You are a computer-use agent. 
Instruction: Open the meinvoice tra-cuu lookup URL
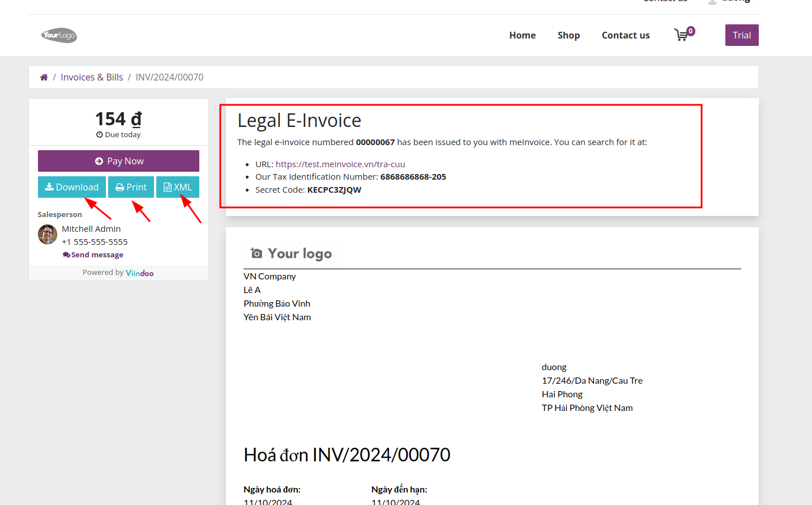[x=340, y=164]
